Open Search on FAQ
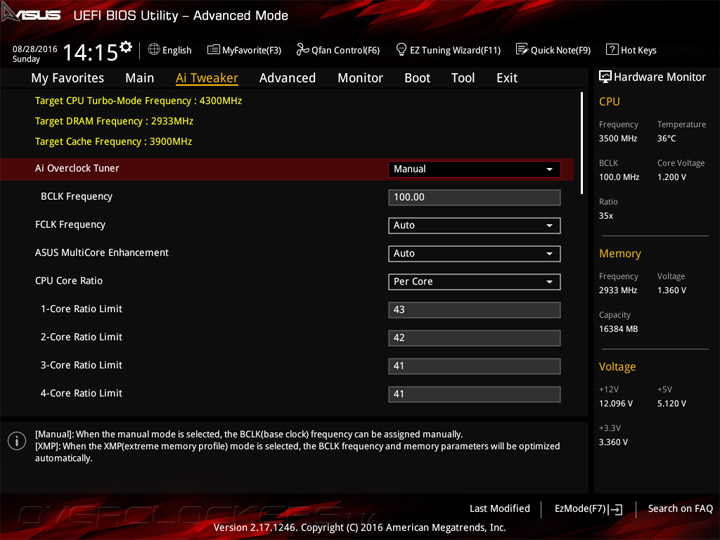 (680, 508)
